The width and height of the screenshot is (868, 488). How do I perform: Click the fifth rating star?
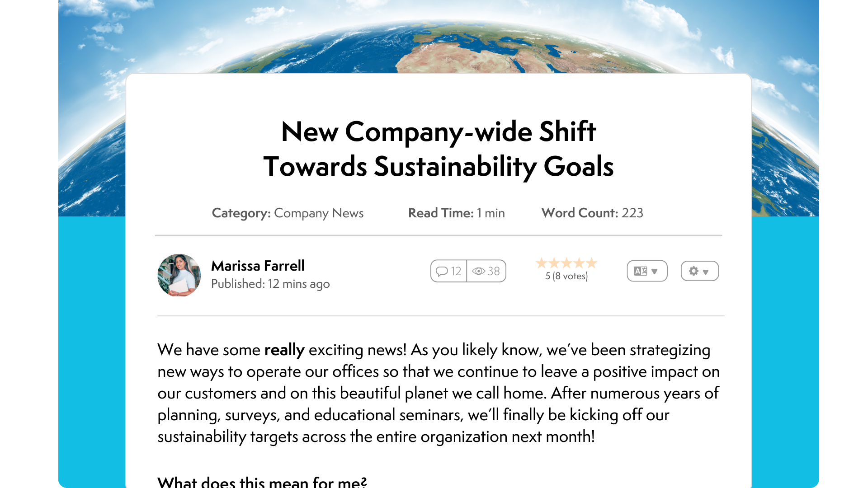[x=593, y=263]
